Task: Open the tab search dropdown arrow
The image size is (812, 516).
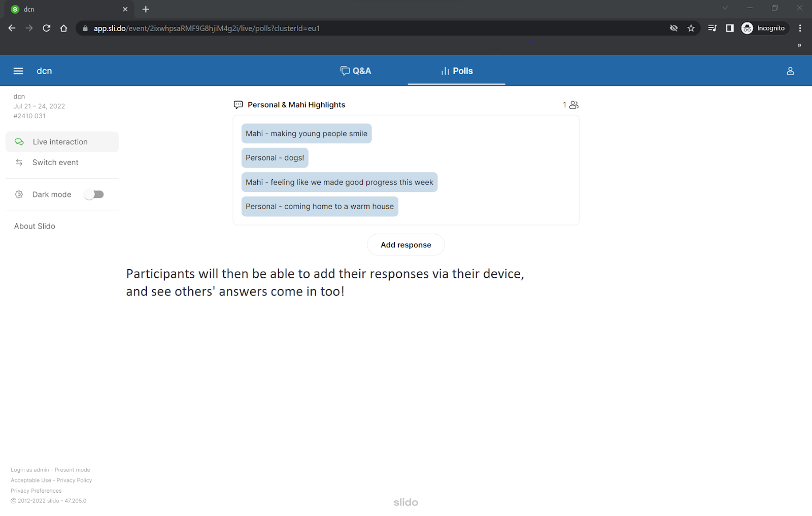Action: (725, 8)
